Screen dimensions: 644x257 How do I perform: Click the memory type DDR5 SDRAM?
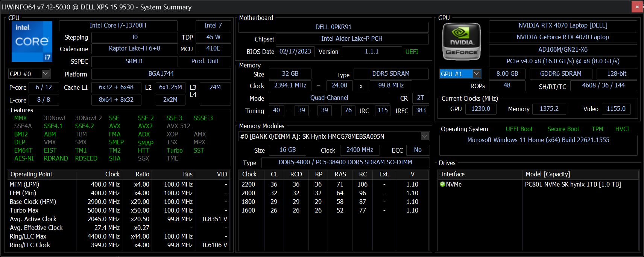tap(391, 74)
